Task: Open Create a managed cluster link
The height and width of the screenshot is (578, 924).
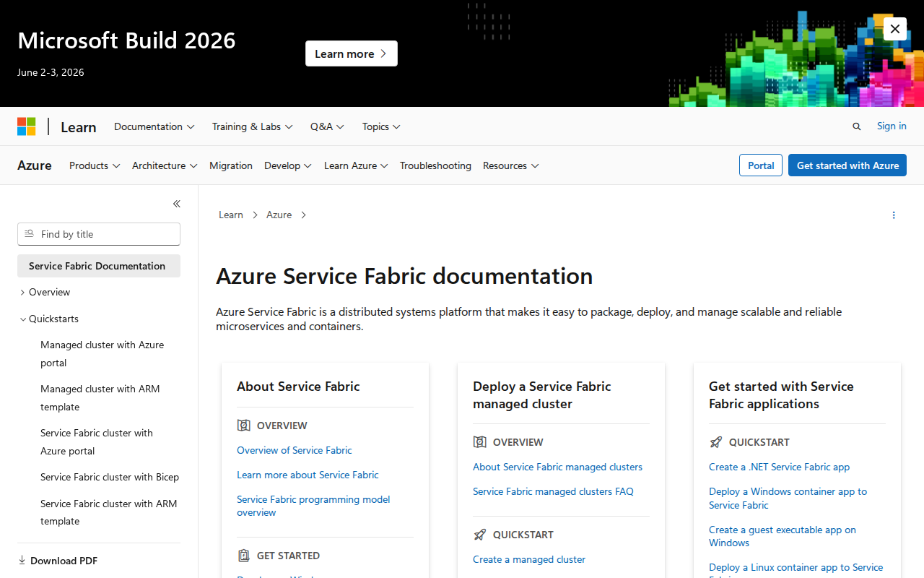Action: pos(529,559)
